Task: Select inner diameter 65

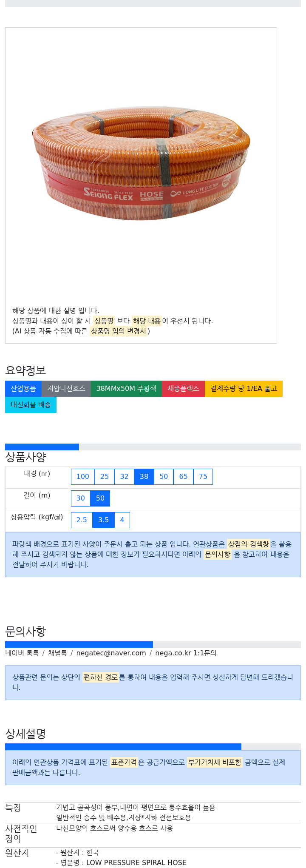Action: click(x=184, y=477)
